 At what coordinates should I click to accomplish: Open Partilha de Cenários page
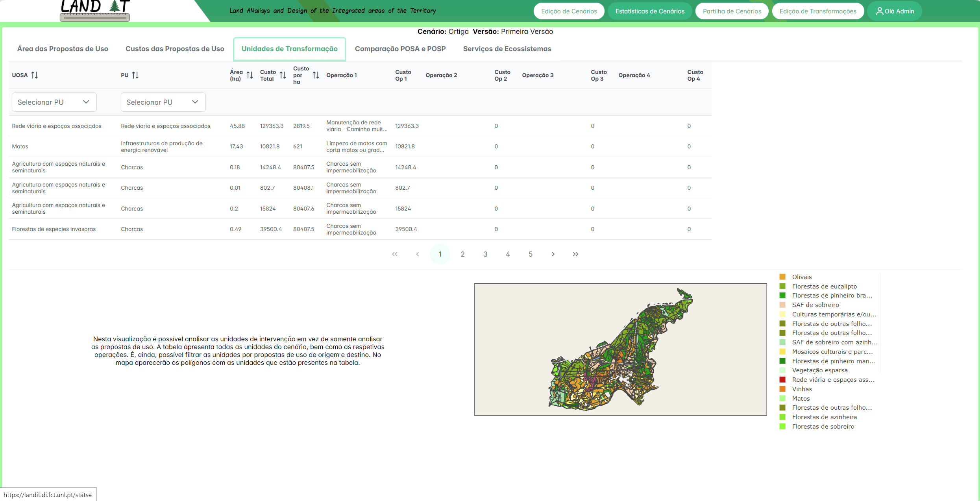[732, 11]
